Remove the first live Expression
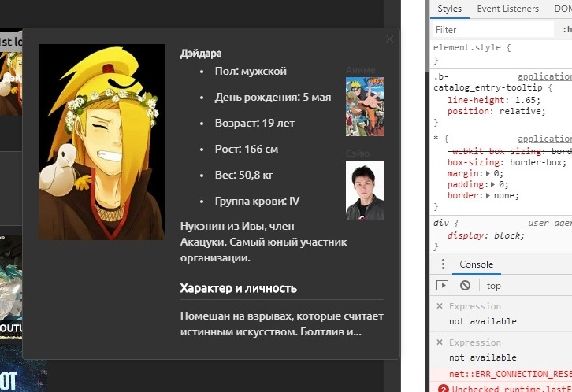The width and height of the screenshot is (572, 392). click(x=440, y=306)
